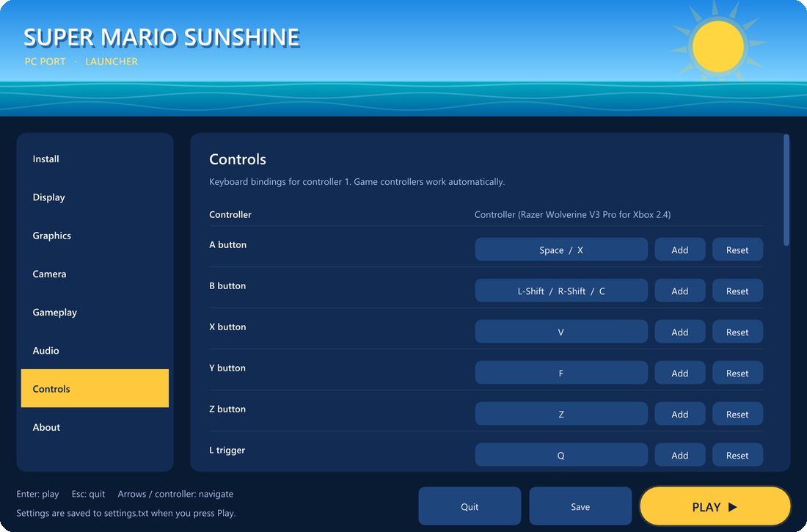Select the Gameplay tab in sidebar

[x=95, y=312]
